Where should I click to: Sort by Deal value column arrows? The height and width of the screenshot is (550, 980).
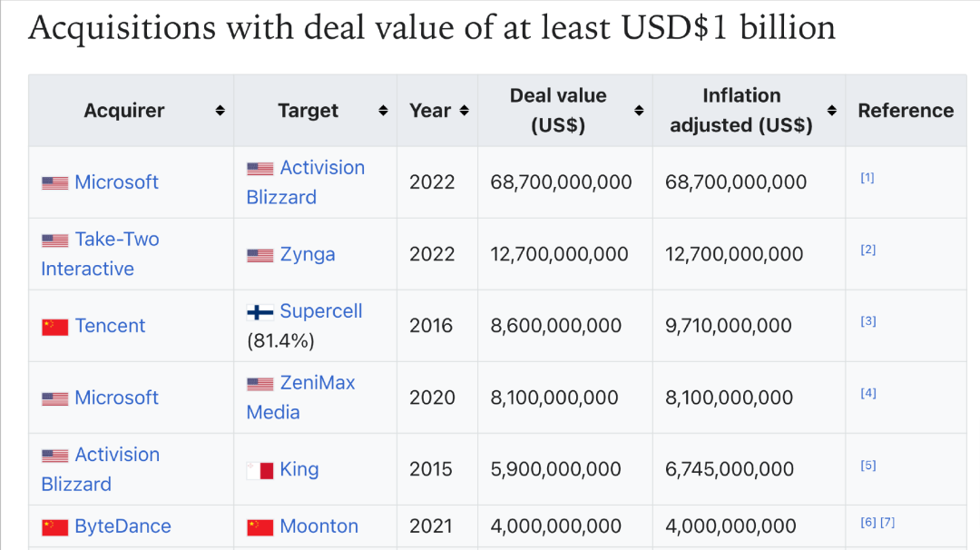click(x=638, y=111)
